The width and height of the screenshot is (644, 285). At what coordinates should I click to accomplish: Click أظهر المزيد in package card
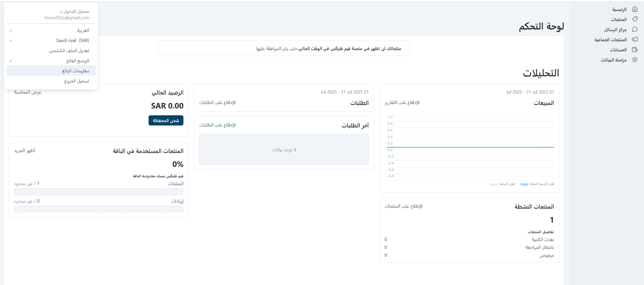coord(24,150)
